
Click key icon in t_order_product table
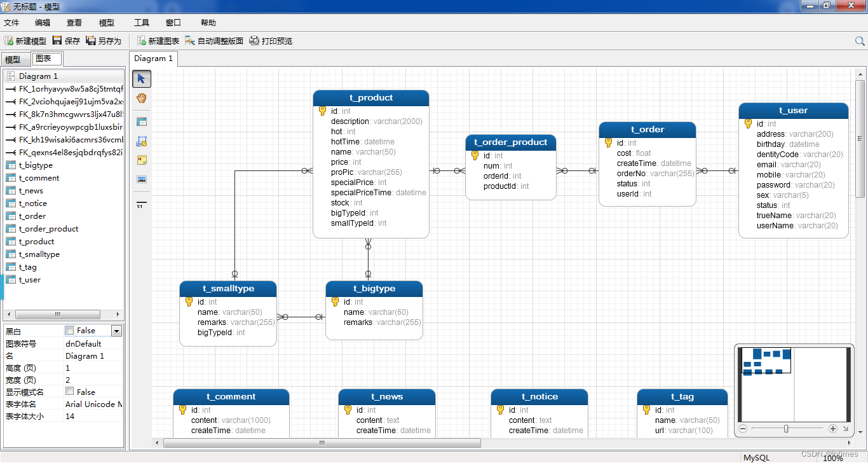click(x=475, y=156)
